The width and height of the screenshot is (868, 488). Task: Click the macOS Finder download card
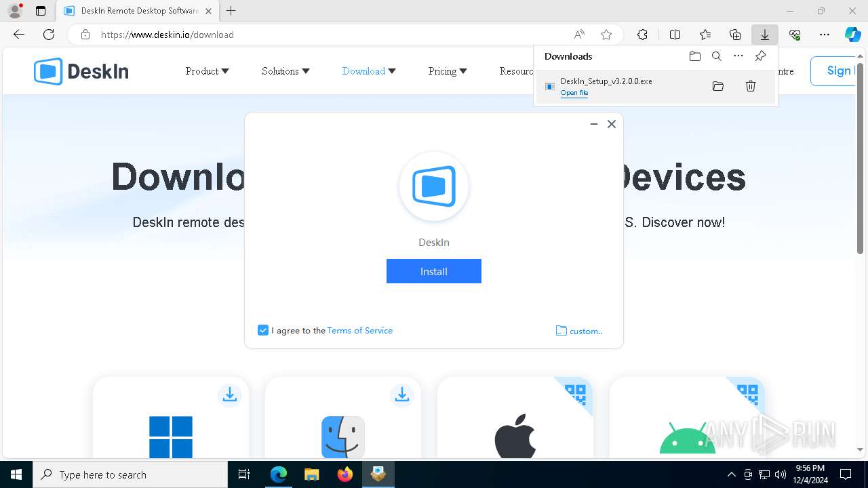coord(343,418)
